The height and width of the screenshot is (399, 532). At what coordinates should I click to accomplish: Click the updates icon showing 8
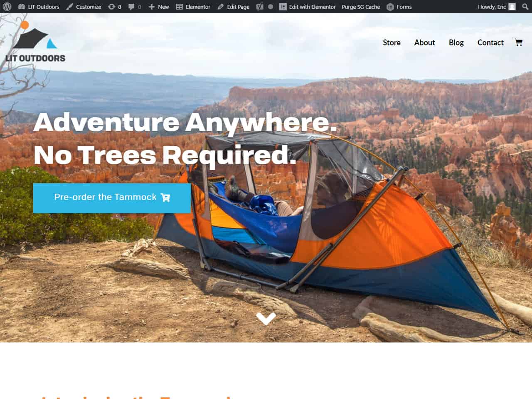click(114, 7)
